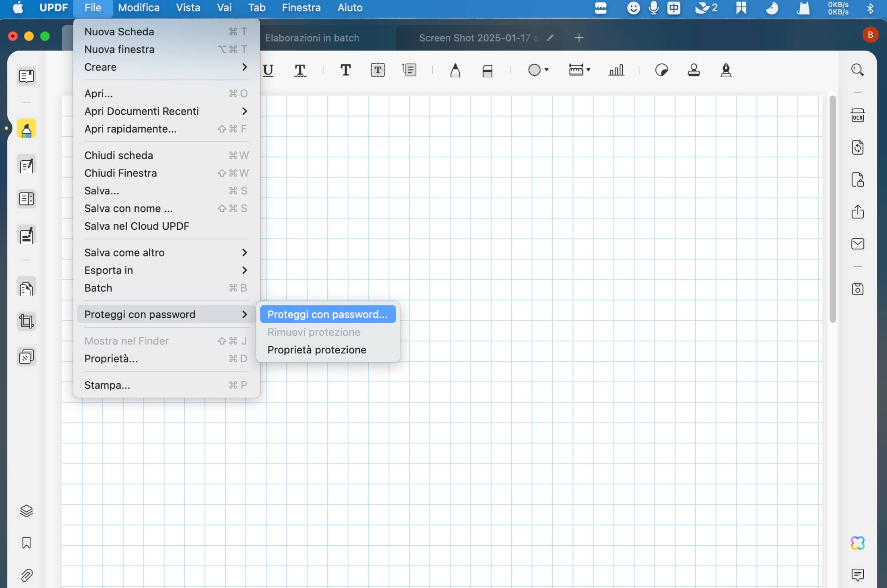Select the Eraser tool
Screen dimensions: 887x588
[487, 71]
